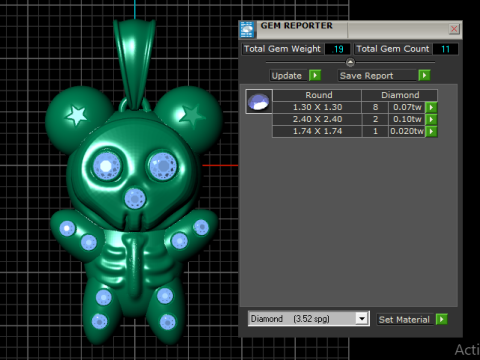Screen dimensions: 480x360
Task: Click the Diamond column header
Action: click(400, 95)
